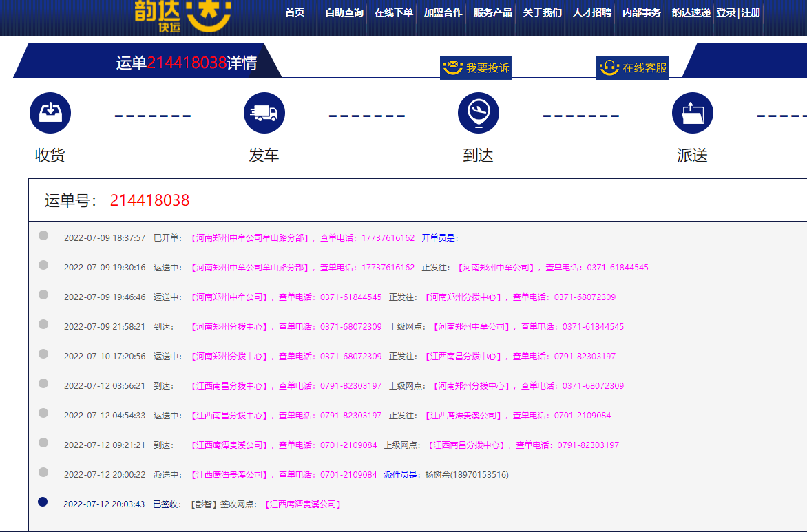Click the 派送 step label
807x532 pixels.
[692, 155]
